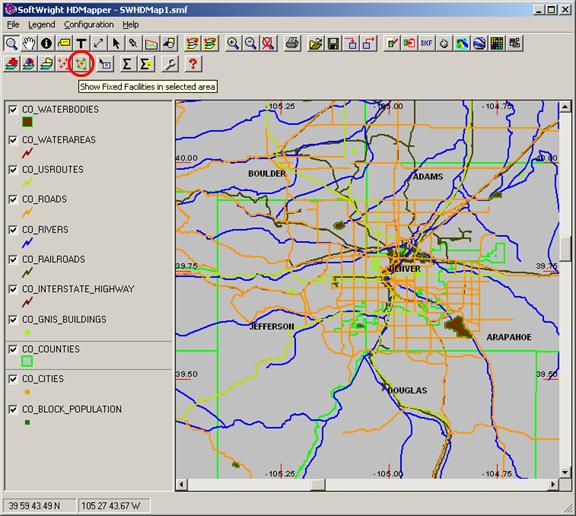The image size is (576, 516).
Task: Click the scattered red stars facilities icon
Action: coord(64,64)
